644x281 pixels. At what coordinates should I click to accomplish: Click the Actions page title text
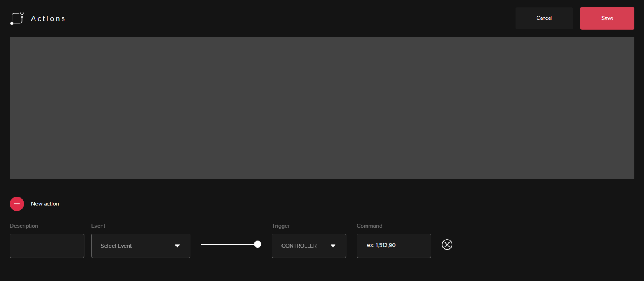(48, 18)
